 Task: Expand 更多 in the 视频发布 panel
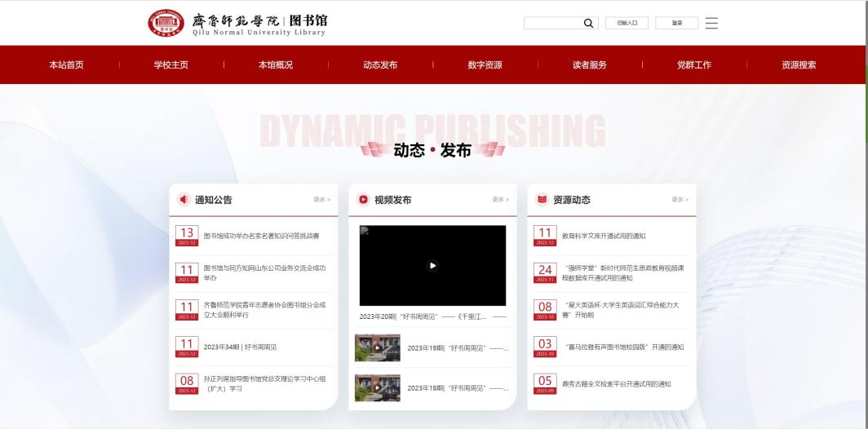pyautogui.click(x=500, y=200)
